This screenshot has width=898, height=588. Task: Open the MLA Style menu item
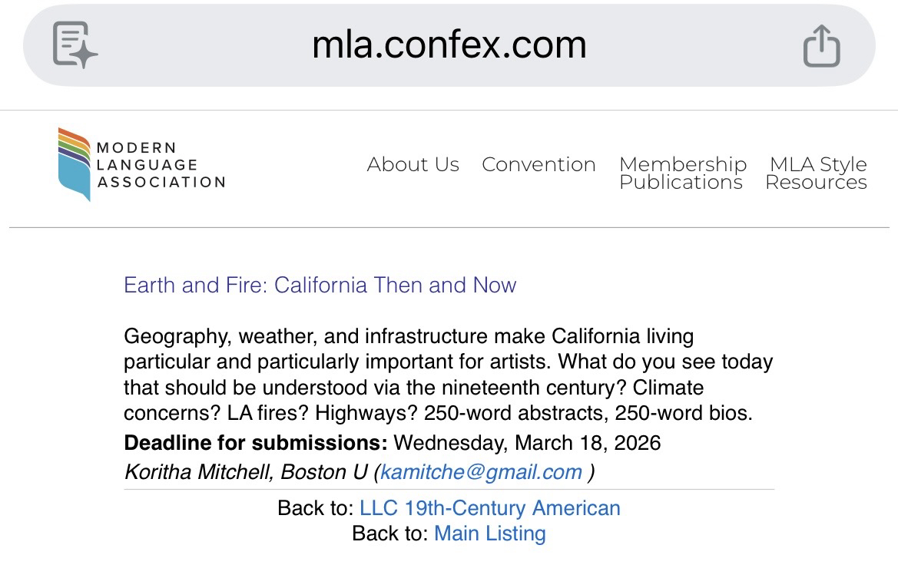817,164
